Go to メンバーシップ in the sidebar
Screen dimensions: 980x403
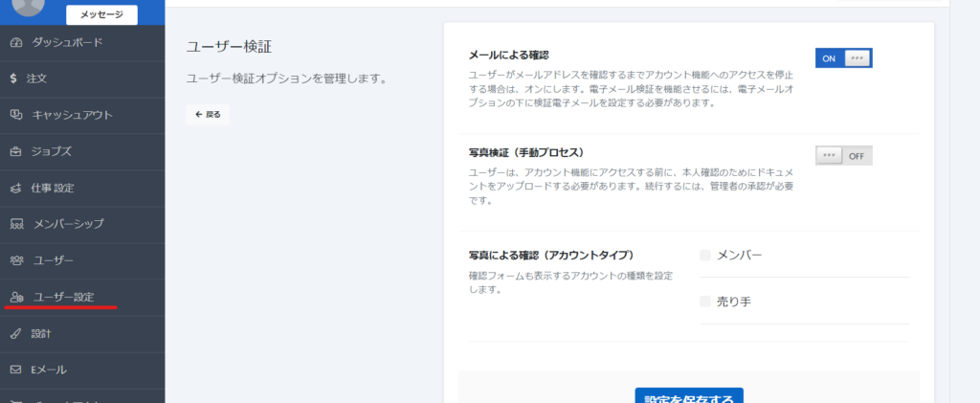68,224
